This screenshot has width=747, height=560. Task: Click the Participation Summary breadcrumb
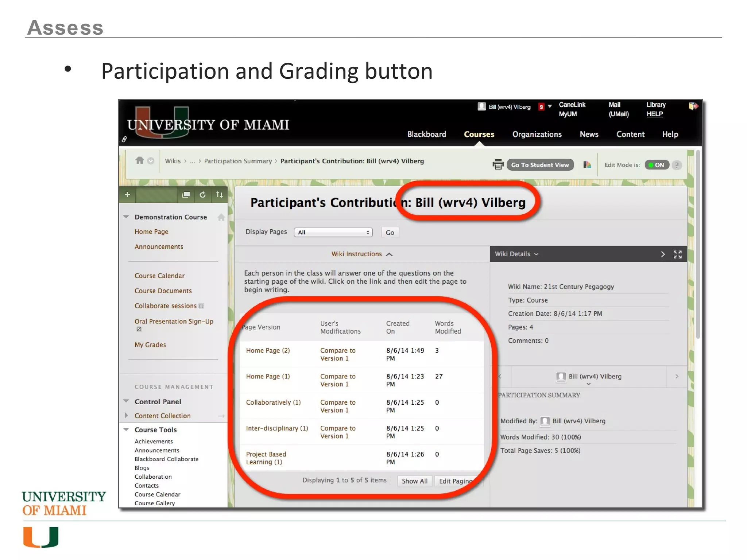pos(238,161)
